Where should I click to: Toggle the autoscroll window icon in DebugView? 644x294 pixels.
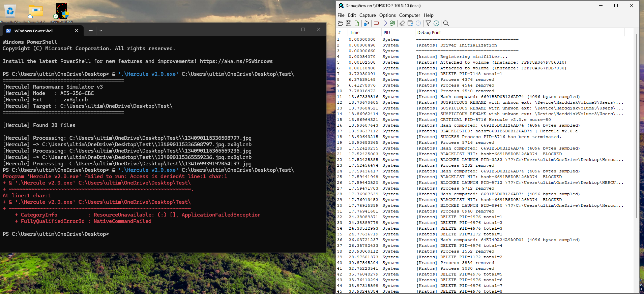410,23
